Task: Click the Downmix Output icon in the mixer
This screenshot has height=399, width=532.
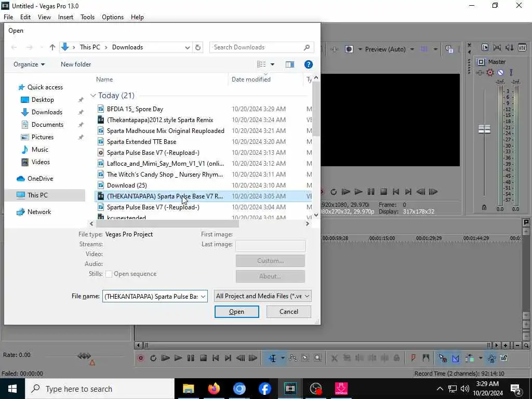Action: tap(497, 47)
